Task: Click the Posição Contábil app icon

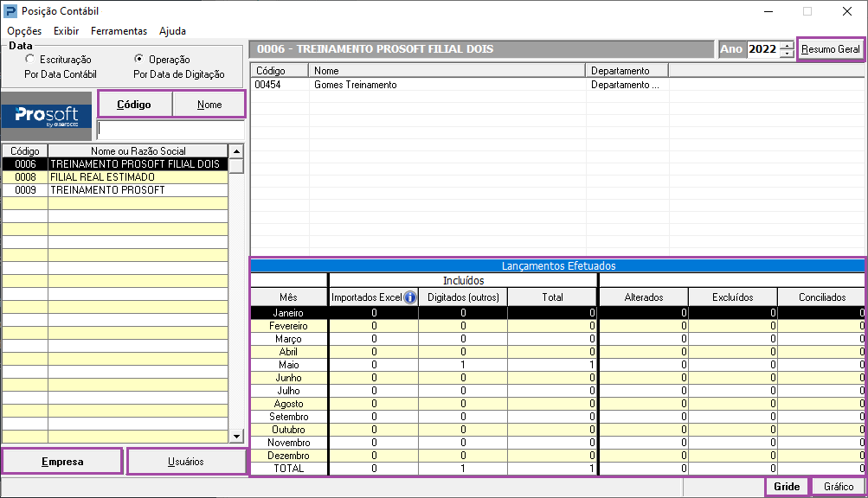Action: click(x=10, y=11)
